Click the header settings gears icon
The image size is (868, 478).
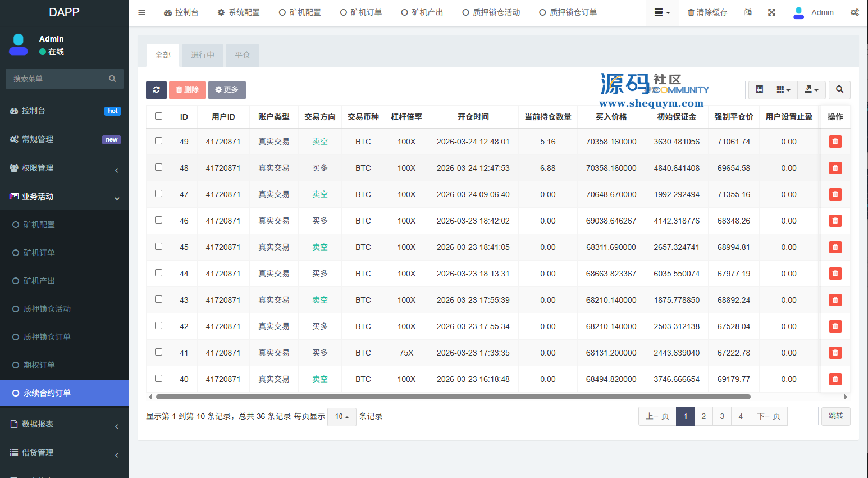tap(854, 12)
